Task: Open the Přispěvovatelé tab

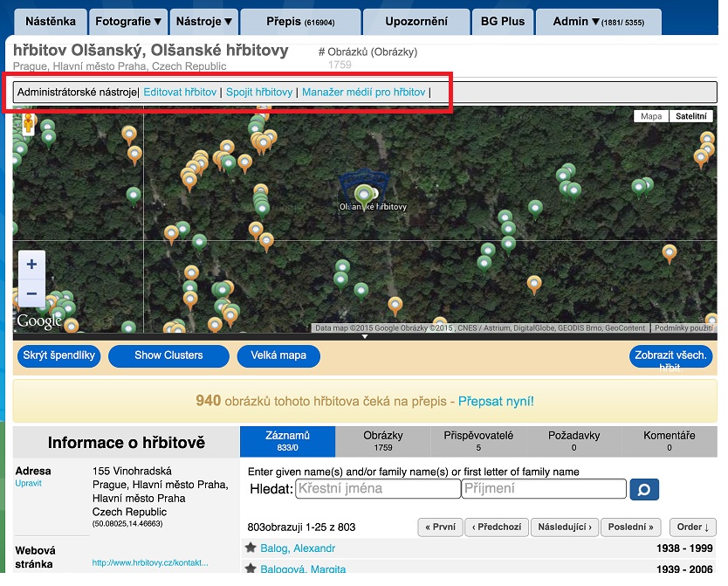Action: coord(478,440)
